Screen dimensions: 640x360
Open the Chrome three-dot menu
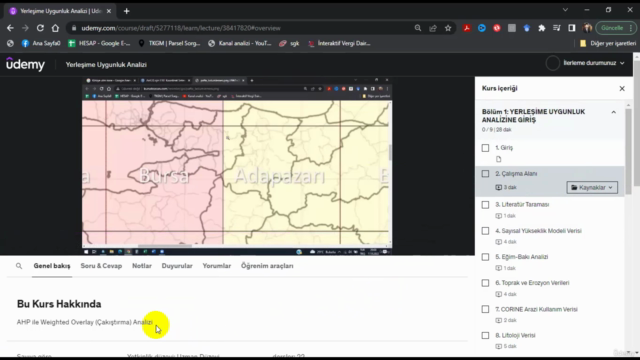coord(631,28)
